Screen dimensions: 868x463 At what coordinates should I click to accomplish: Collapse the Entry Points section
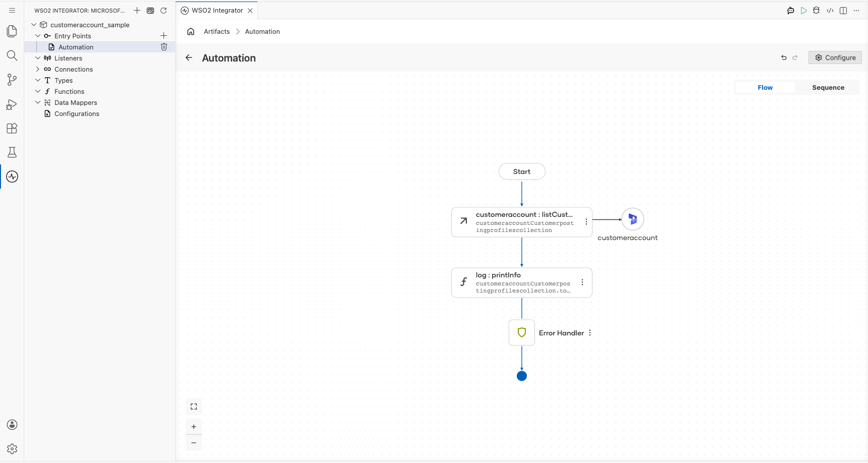coord(38,36)
